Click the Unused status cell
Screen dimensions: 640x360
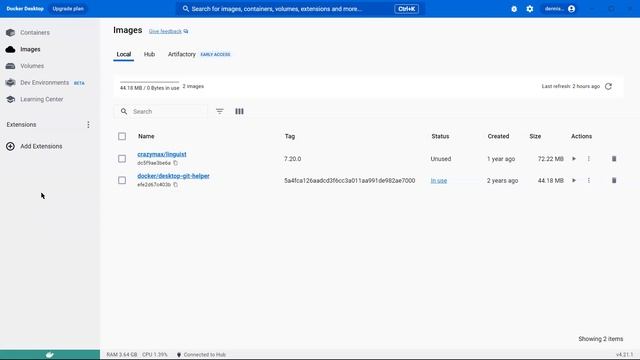441,159
